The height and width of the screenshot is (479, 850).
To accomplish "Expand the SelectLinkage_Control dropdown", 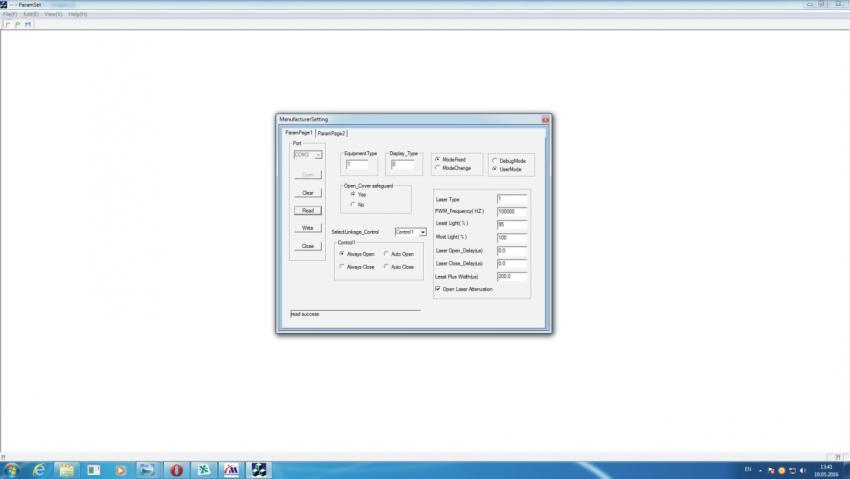I will click(x=423, y=232).
